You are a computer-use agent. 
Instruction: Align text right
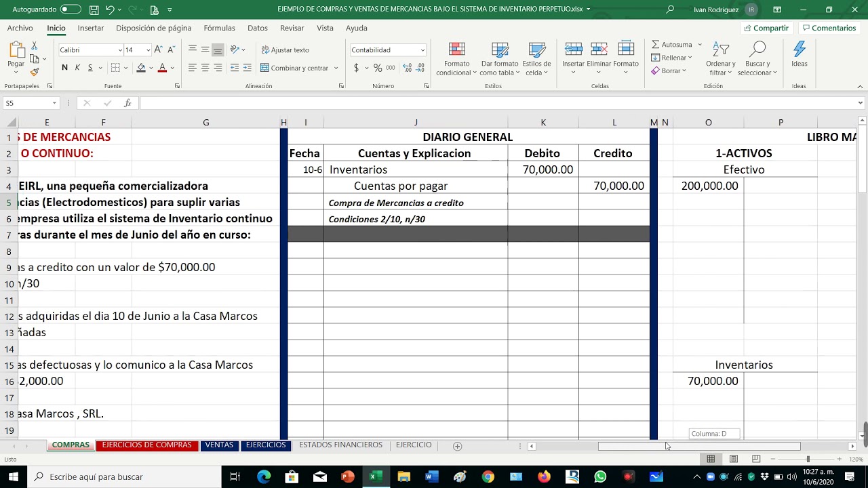(x=218, y=68)
